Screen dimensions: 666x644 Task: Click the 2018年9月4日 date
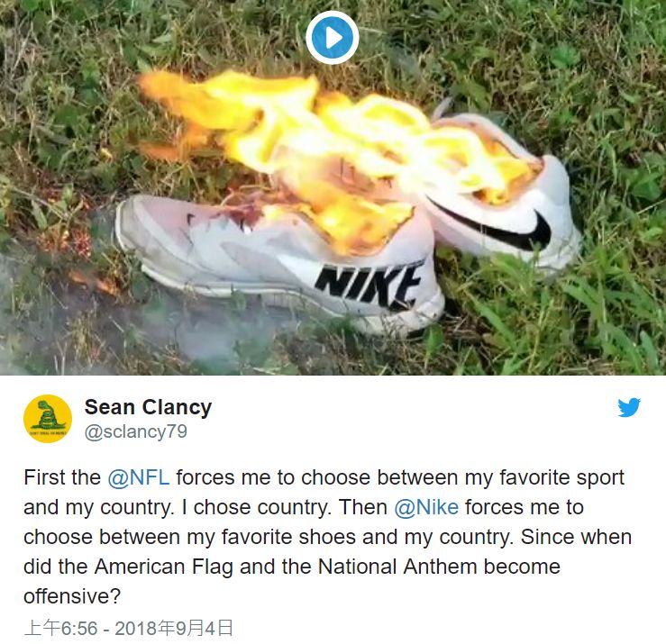coord(174,629)
